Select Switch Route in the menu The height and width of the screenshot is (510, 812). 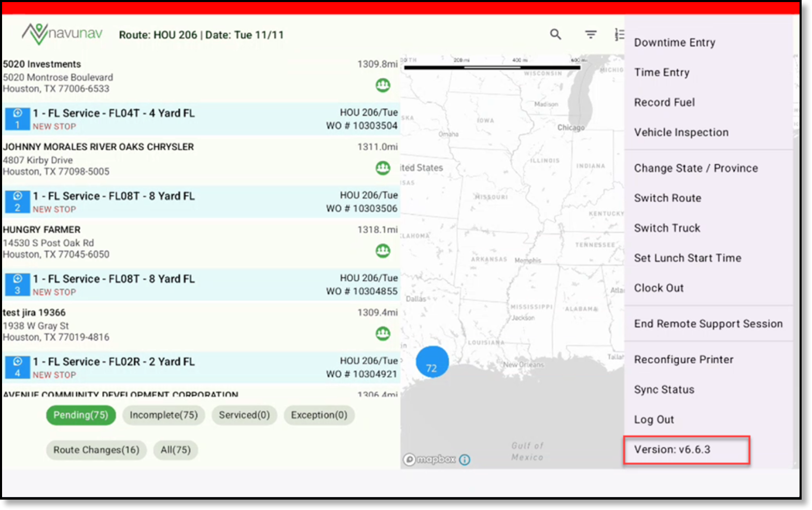click(x=667, y=198)
